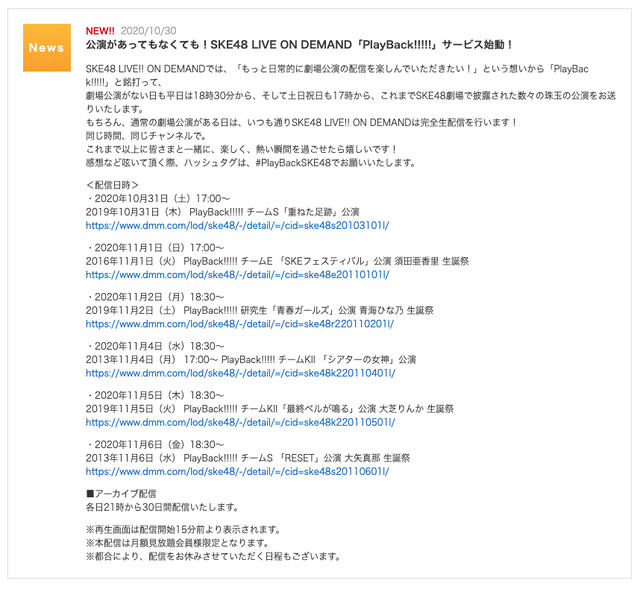Click the 2020年11月6日（金）18:30 schedule line

pyautogui.click(x=155, y=445)
